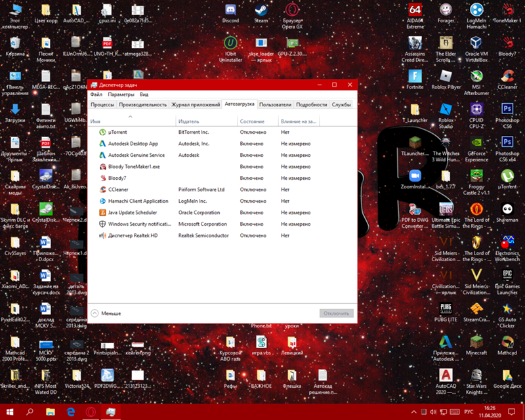Click AIDA64 Extreme desktop icon
Image resolution: width=525 pixels, height=420 pixels.
coord(415,10)
